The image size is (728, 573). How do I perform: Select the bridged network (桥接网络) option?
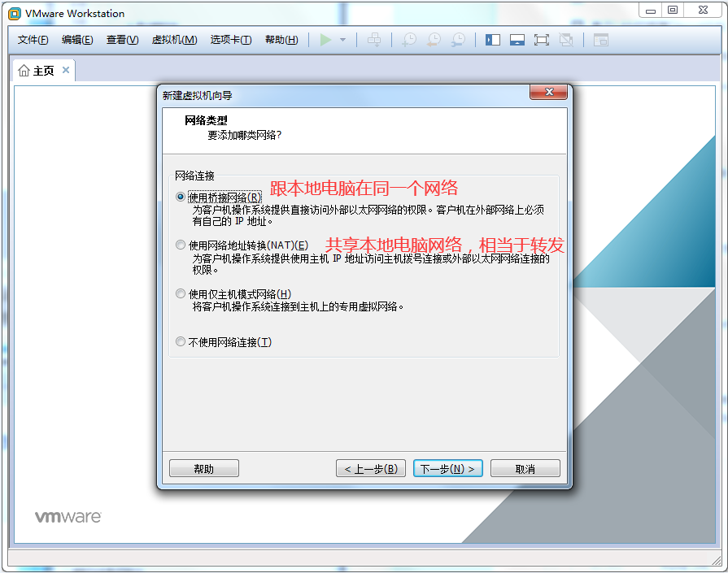click(181, 197)
